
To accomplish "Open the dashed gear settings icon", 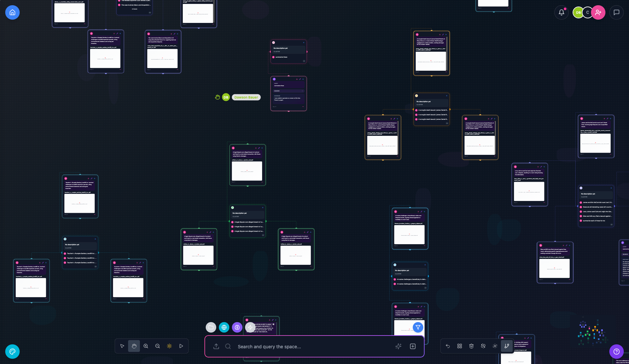I will click(x=495, y=346).
